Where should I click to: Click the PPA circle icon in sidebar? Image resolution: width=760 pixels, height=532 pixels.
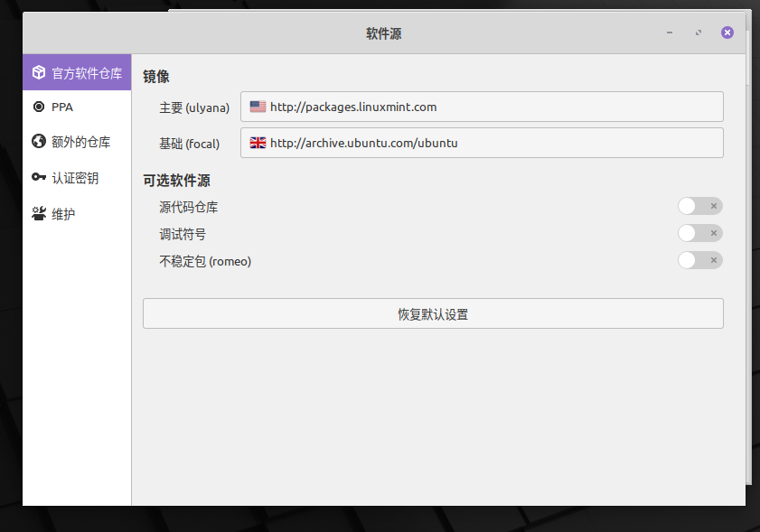(38, 107)
